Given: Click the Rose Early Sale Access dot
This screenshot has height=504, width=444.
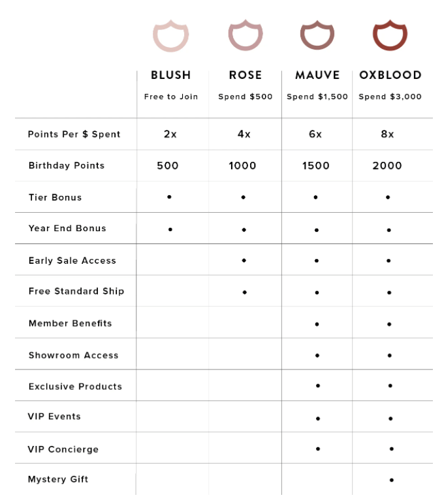Looking at the screenshot, I should (x=244, y=260).
